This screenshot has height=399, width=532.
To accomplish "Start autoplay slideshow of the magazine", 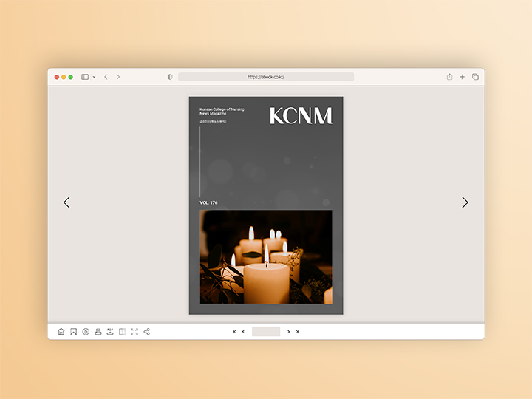I will click(86, 332).
